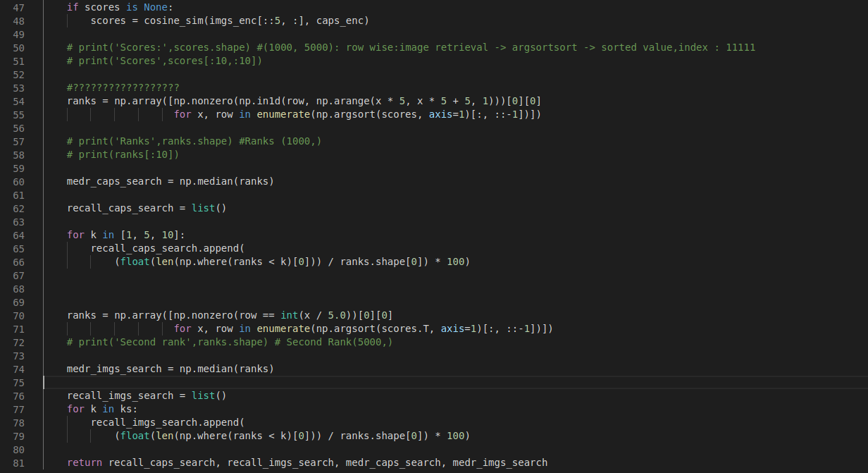
Task: Click 'medr_imgs_search' in the return statement
Action: 500,462
